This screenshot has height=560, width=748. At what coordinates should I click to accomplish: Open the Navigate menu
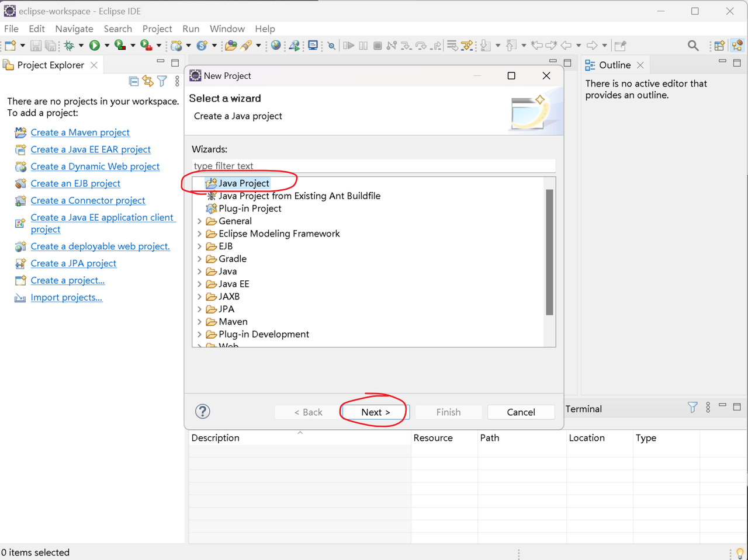pyautogui.click(x=74, y=29)
